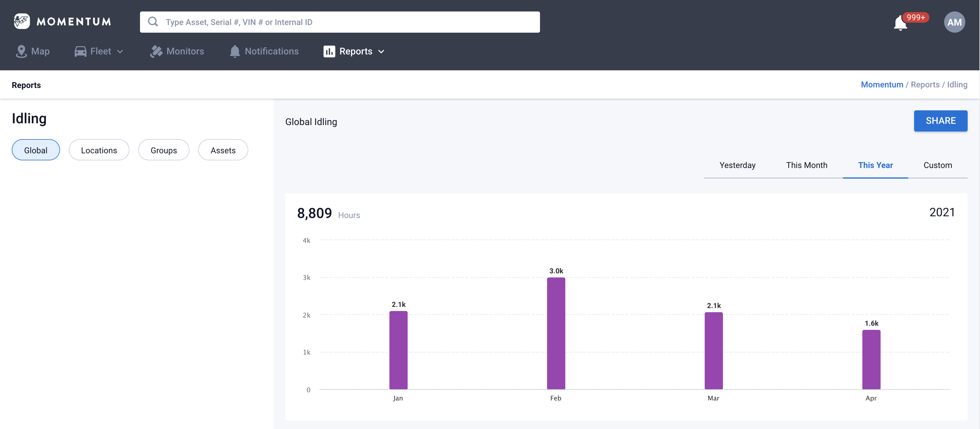The image size is (980, 429).
Task: Select the Global filter pill
Action: pyautogui.click(x=36, y=150)
